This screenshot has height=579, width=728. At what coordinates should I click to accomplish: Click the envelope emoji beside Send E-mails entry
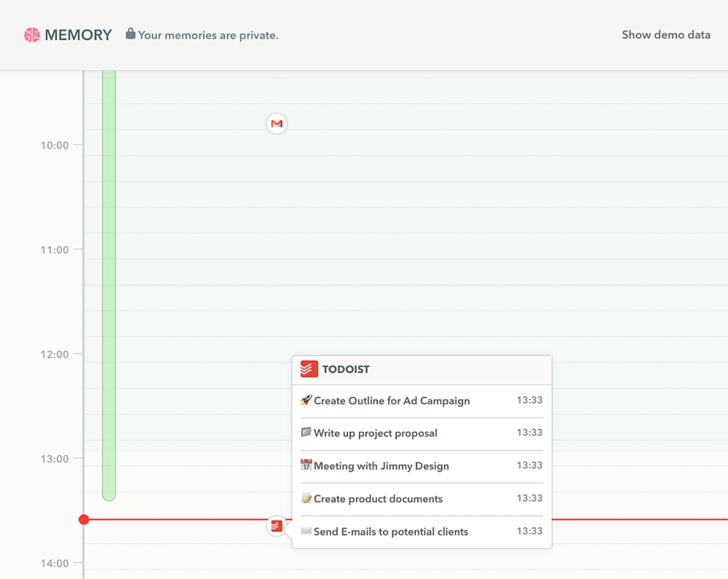[x=306, y=531]
